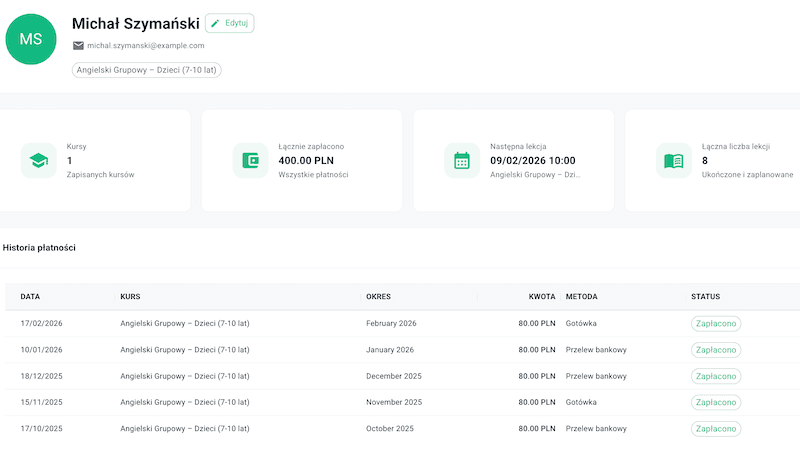Sort by the STATUS column header

pos(706,296)
